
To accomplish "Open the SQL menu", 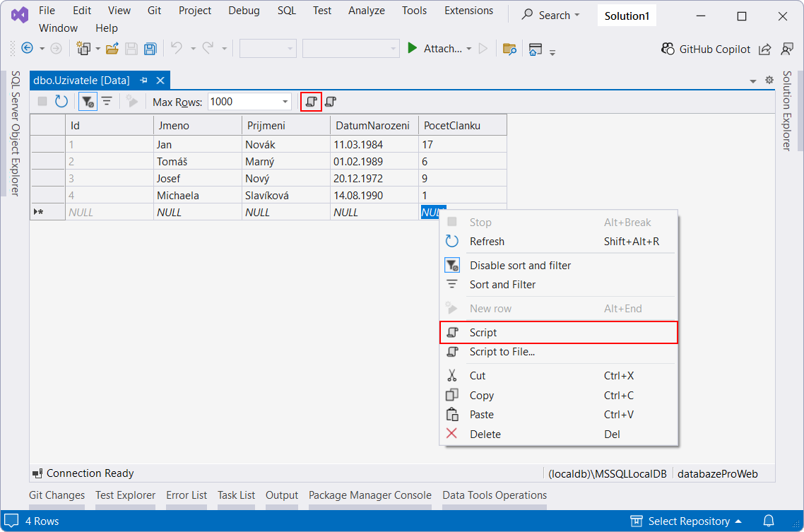I will (286, 11).
